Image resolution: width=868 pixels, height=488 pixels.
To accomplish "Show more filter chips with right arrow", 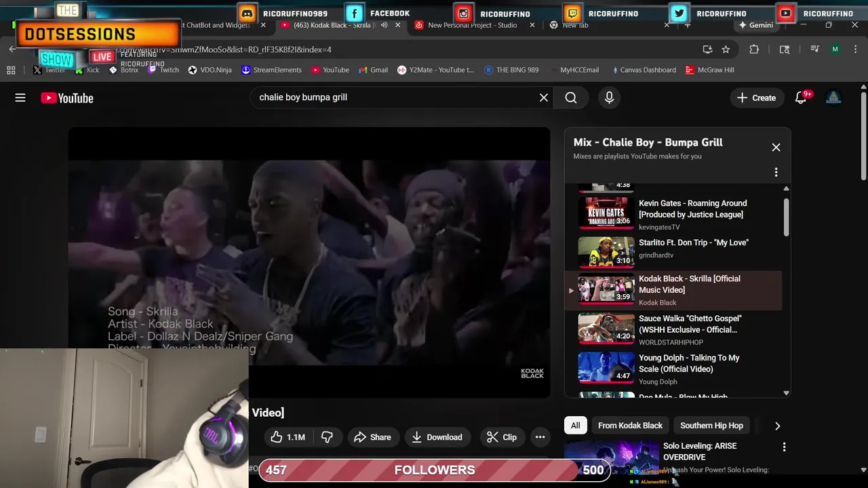I will (x=777, y=426).
